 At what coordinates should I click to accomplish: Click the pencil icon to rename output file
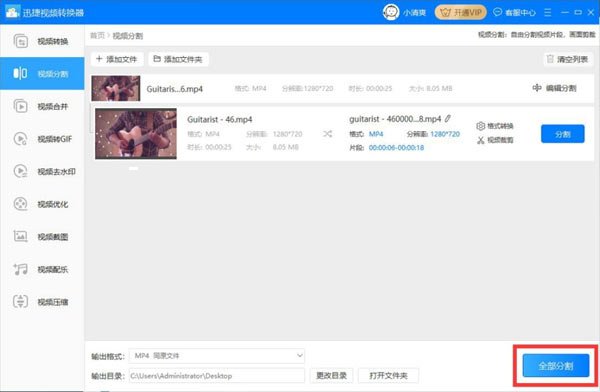click(x=448, y=119)
